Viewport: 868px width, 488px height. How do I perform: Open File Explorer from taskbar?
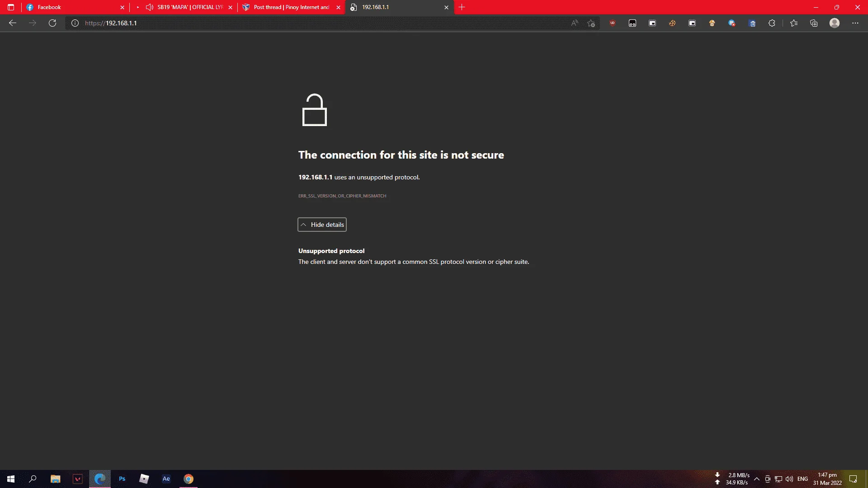[55, 479]
